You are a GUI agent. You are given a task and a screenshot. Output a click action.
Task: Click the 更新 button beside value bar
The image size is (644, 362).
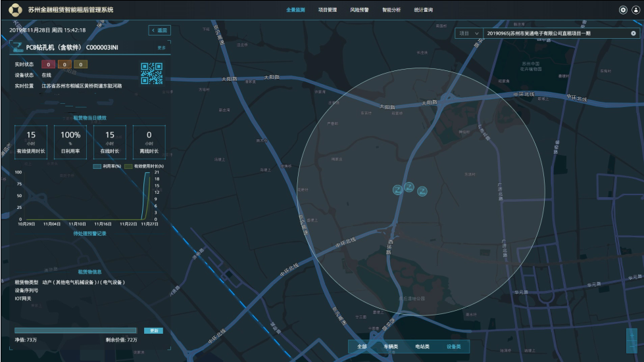tap(154, 330)
